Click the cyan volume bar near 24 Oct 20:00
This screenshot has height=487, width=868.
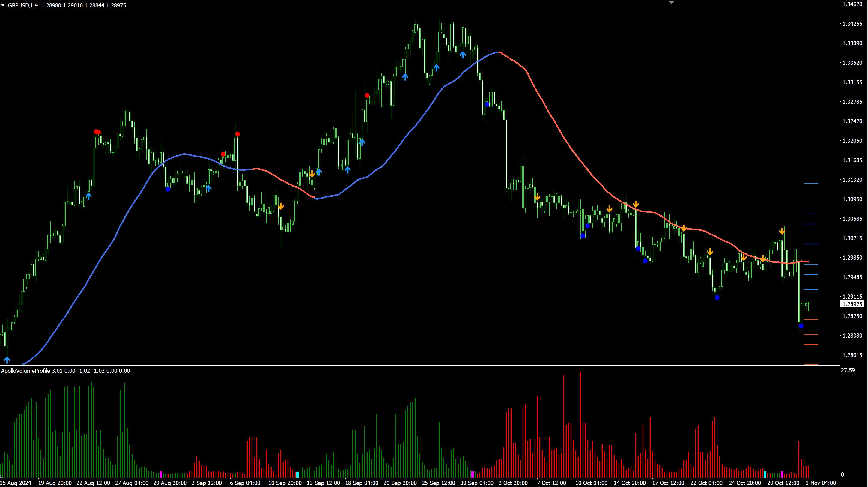pyautogui.click(x=765, y=474)
